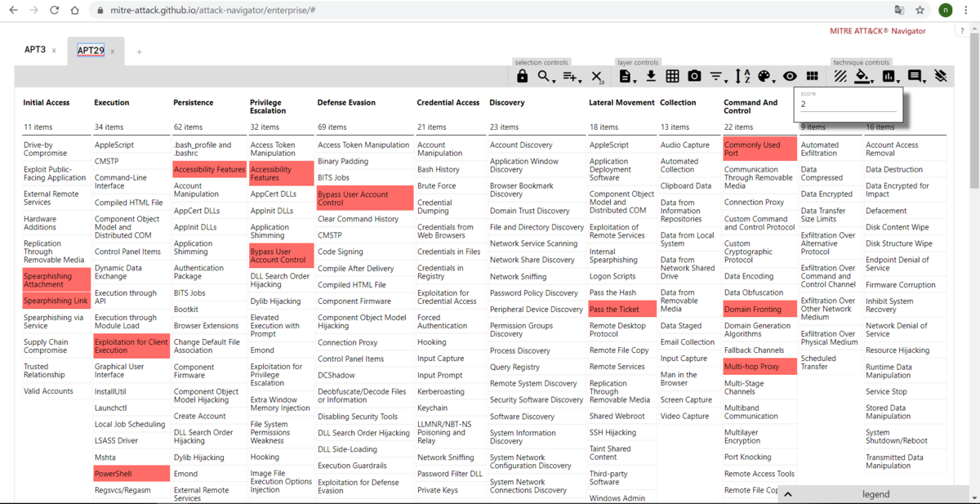The height and width of the screenshot is (504, 980).
Task: Change sorting with the A-Z icon
Action: pos(742,76)
